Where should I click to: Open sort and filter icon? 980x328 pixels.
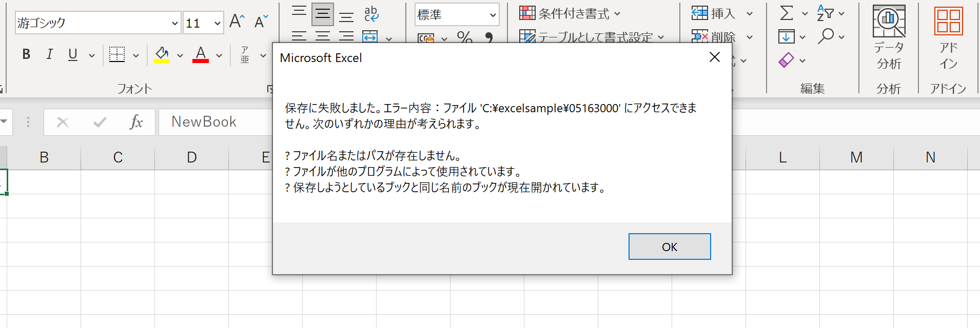click(x=826, y=13)
